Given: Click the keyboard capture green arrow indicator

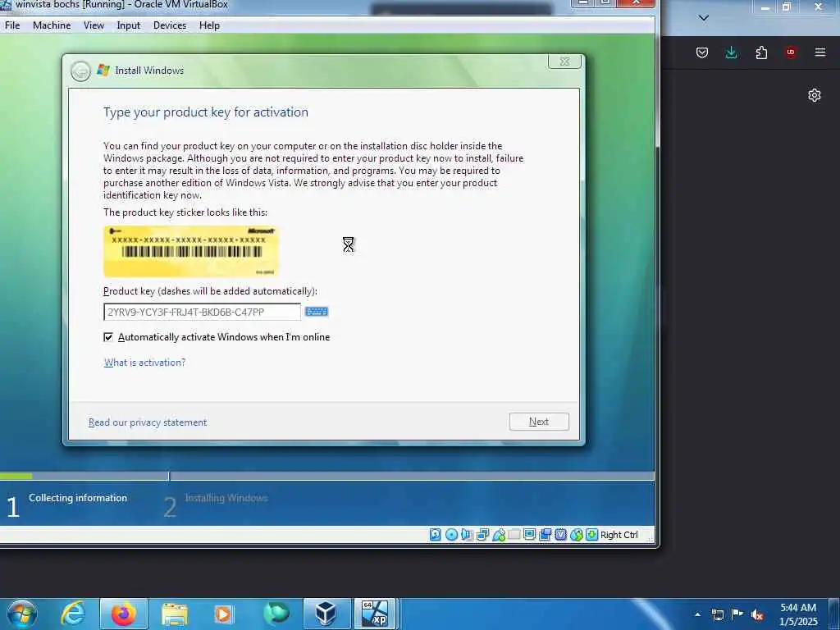Looking at the screenshot, I should tap(592, 535).
